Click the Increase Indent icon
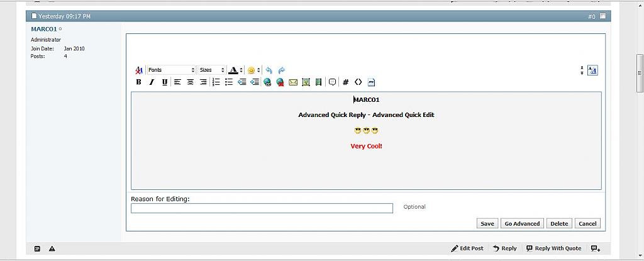This screenshot has width=644, height=261. click(255, 82)
